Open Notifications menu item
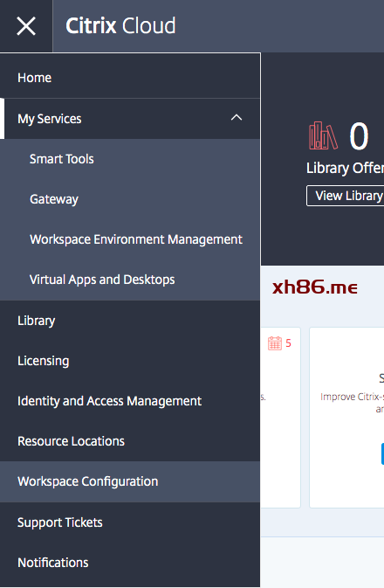 click(130, 563)
